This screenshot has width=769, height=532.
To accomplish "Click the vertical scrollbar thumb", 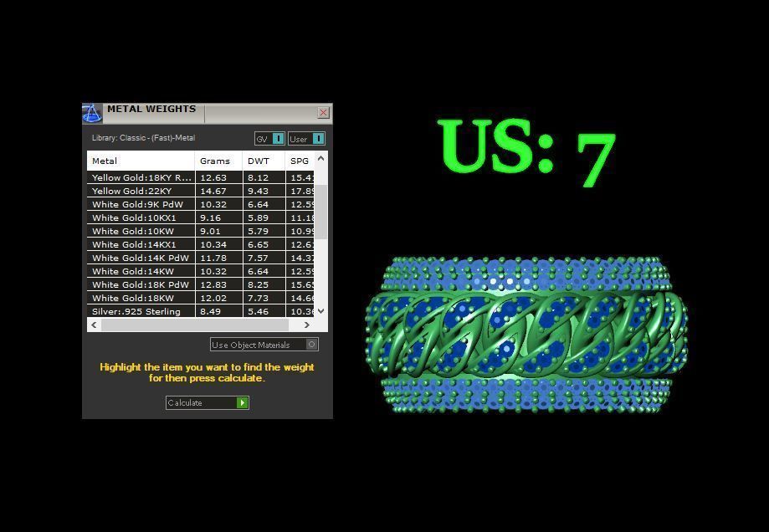I will click(320, 212).
